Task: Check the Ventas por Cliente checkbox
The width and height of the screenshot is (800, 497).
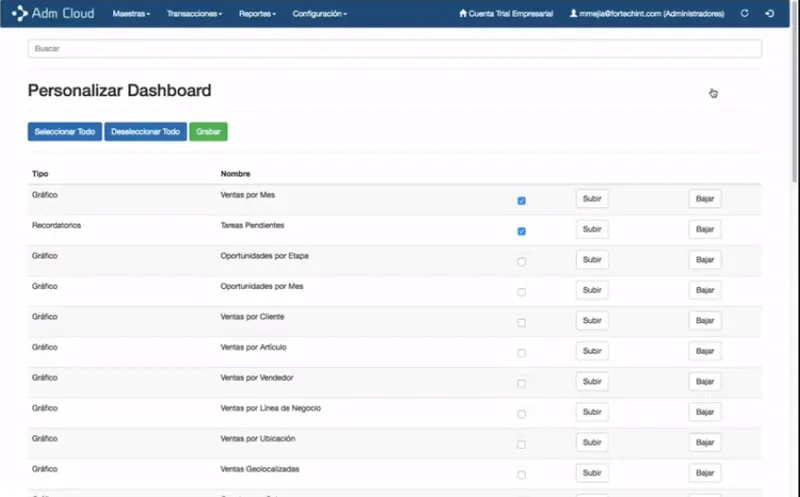Action: coord(521,322)
